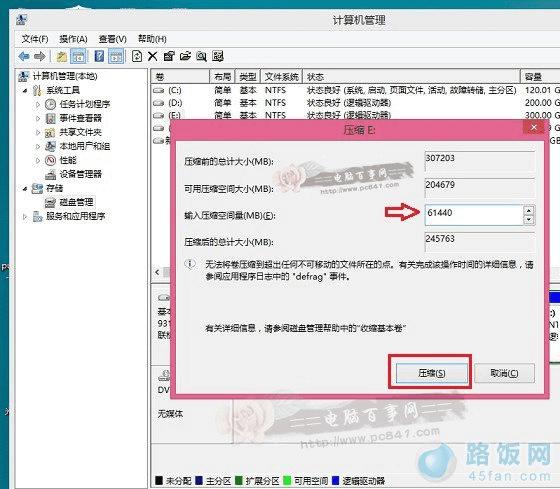Image resolution: width=560 pixels, height=489 pixels.
Task: Click the blue Help question mark icon
Action: pos(99,56)
